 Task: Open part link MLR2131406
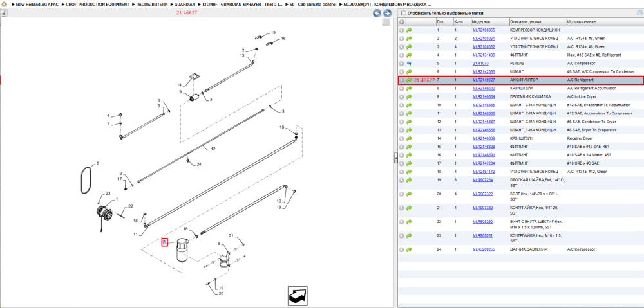484,55
